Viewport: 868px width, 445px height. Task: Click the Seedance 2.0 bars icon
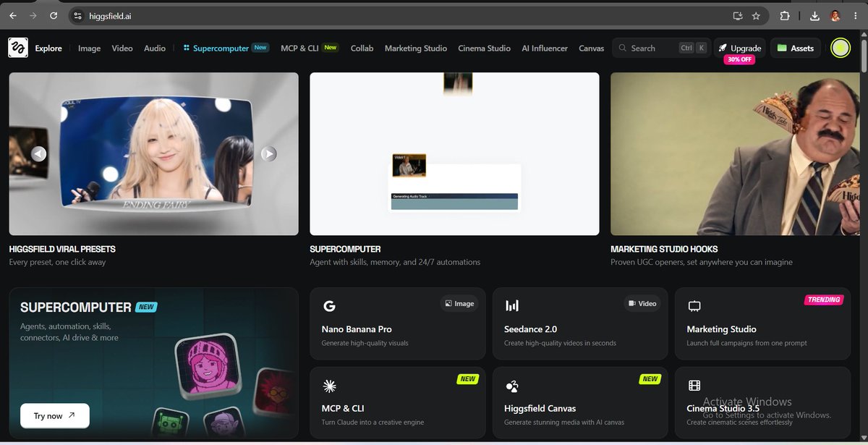point(511,306)
